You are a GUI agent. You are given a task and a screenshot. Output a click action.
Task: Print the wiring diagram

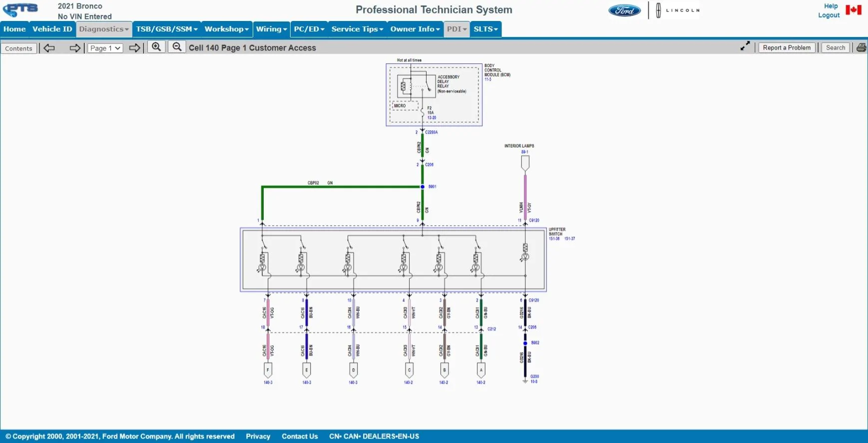coord(862,48)
